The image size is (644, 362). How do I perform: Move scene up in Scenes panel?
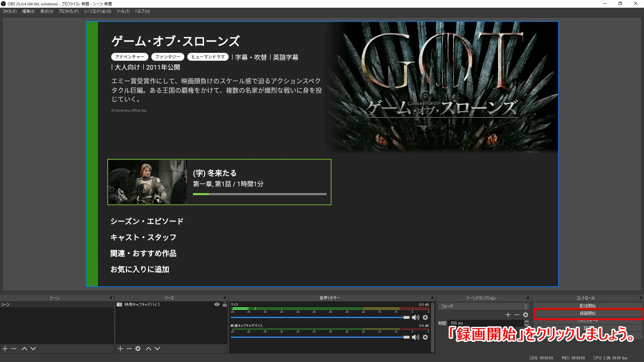[x=24, y=349]
